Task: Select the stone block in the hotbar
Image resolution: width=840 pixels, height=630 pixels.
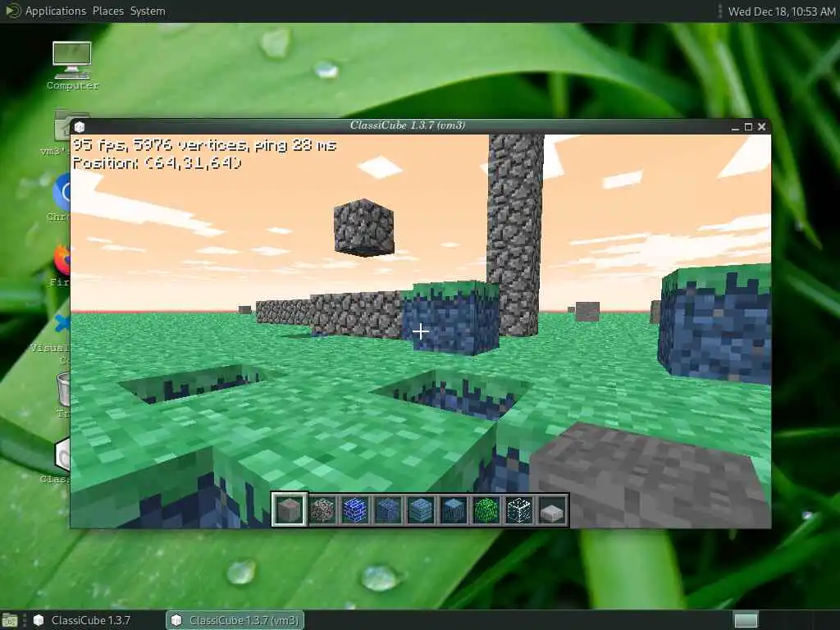Action: pos(290,509)
